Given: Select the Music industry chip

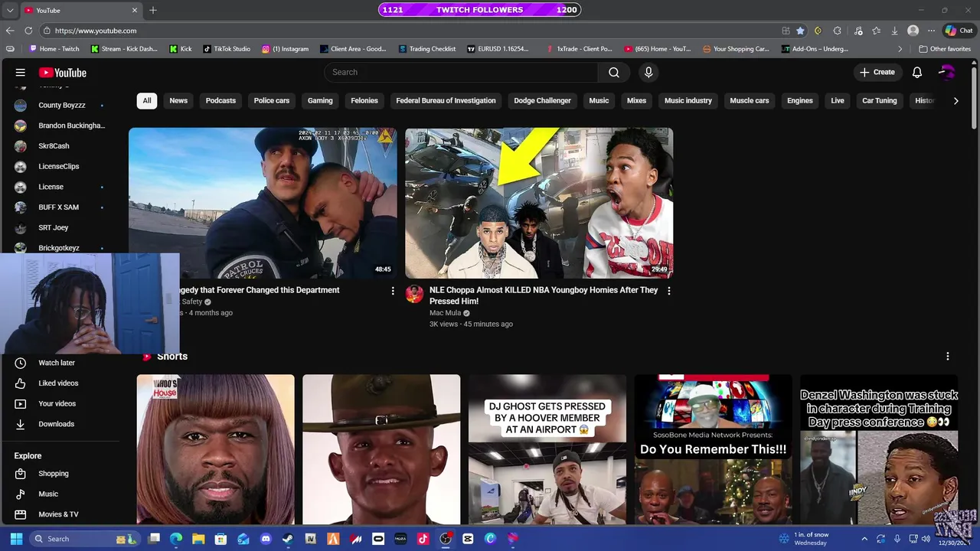Looking at the screenshot, I should click(x=688, y=100).
